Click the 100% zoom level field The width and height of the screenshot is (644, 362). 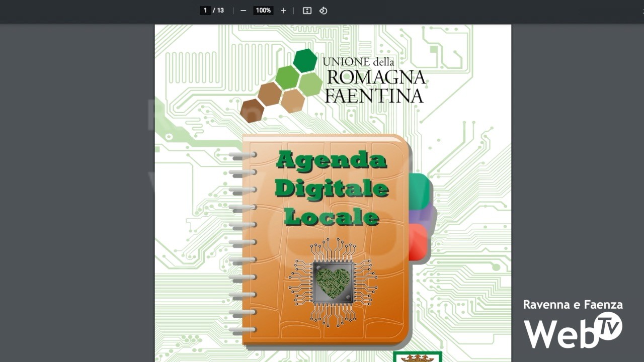click(x=263, y=11)
